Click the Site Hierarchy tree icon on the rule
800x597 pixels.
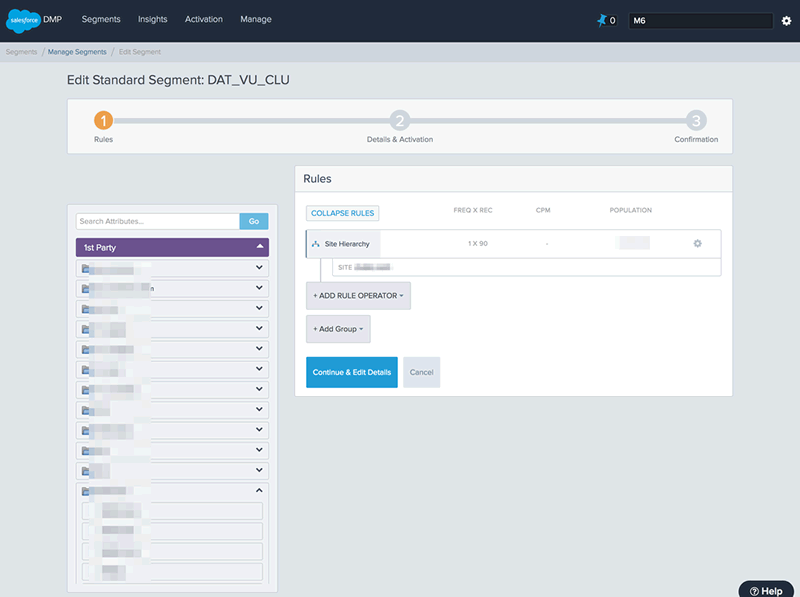click(315, 243)
